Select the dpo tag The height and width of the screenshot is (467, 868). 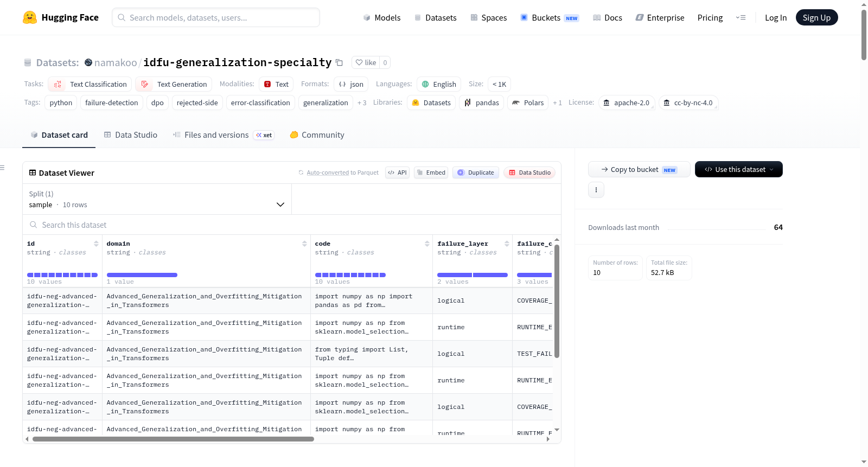click(x=157, y=103)
